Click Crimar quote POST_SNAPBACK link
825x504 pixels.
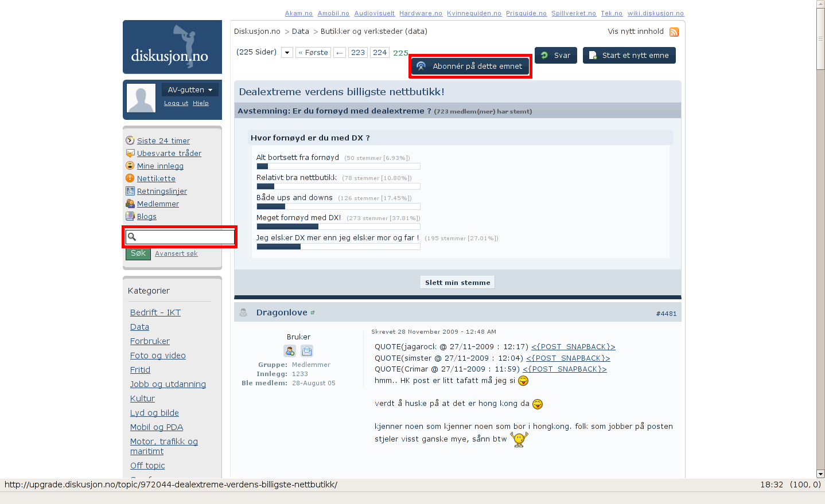pos(565,369)
